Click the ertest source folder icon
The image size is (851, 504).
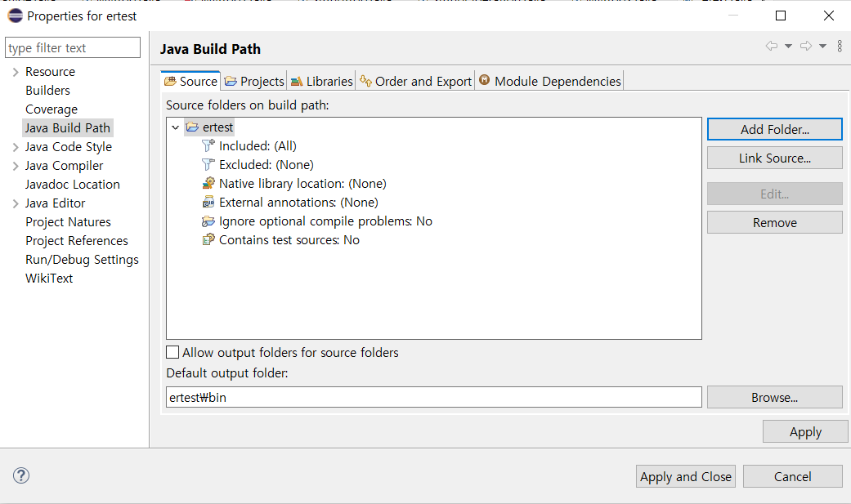(x=192, y=127)
